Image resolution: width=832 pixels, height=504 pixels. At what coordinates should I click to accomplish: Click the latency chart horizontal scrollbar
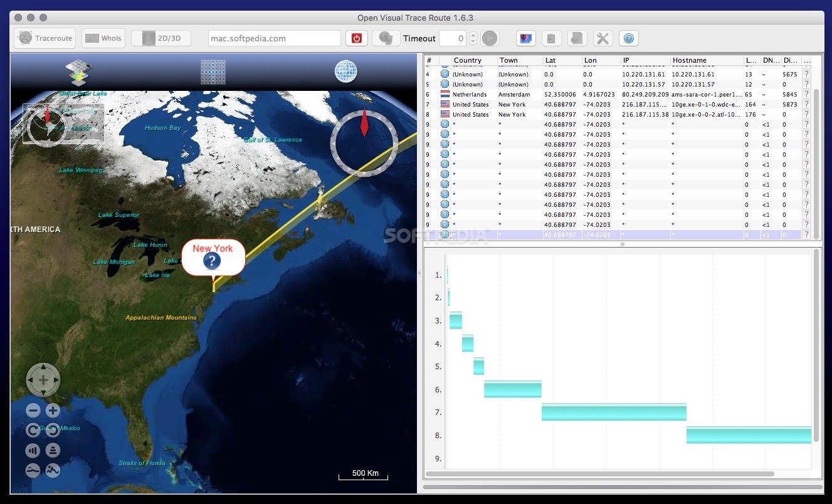coord(600,474)
